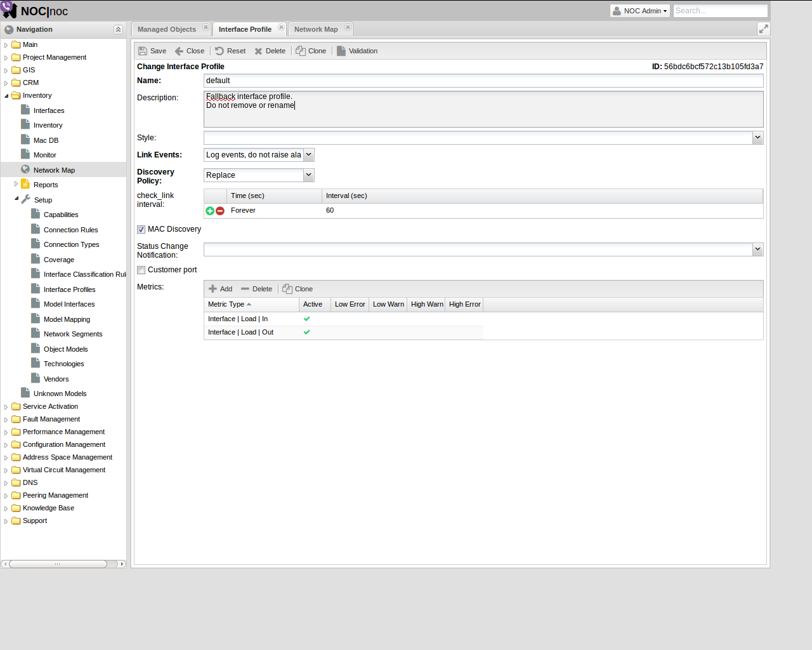Expand the Reports node
Image resolution: width=812 pixels, height=650 pixels.
[16, 184]
